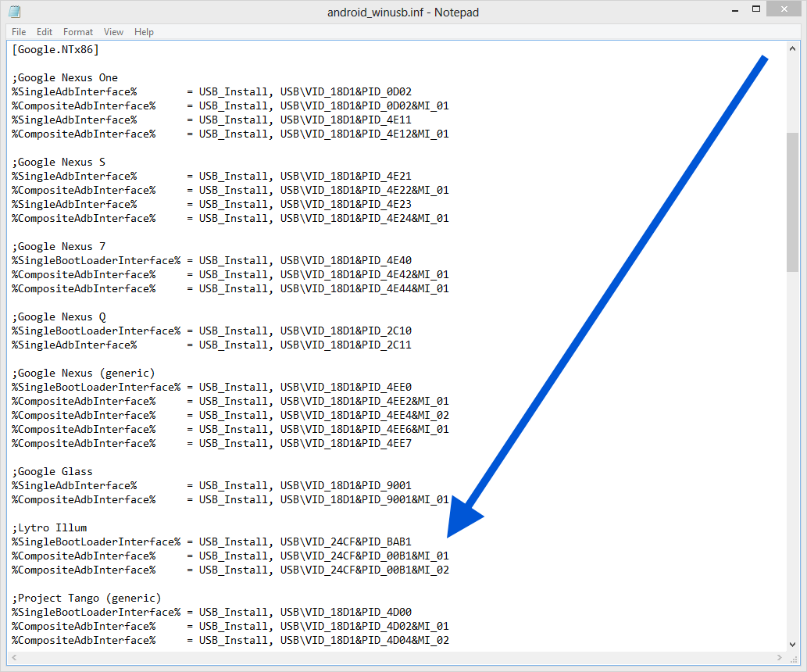This screenshot has height=672, width=807.
Task: Click the SingleAdbInterface line ending in PID_0D02
Action: (x=212, y=91)
